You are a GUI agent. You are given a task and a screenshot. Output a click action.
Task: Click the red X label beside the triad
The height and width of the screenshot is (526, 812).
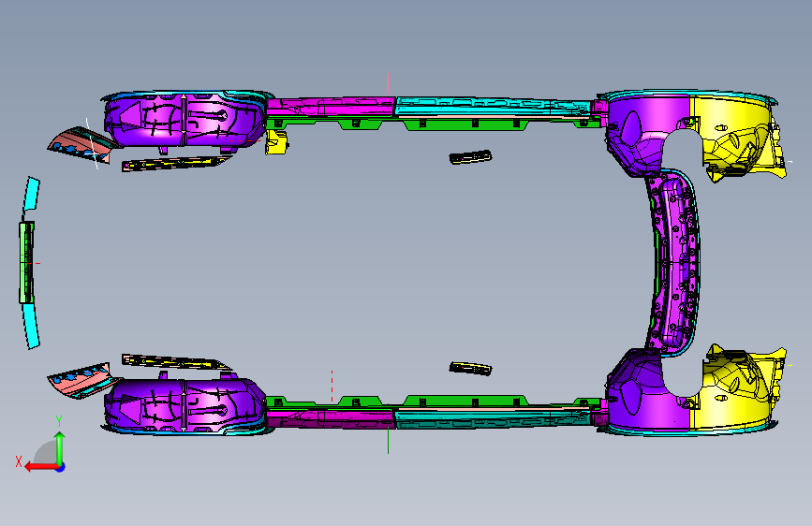(19, 461)
